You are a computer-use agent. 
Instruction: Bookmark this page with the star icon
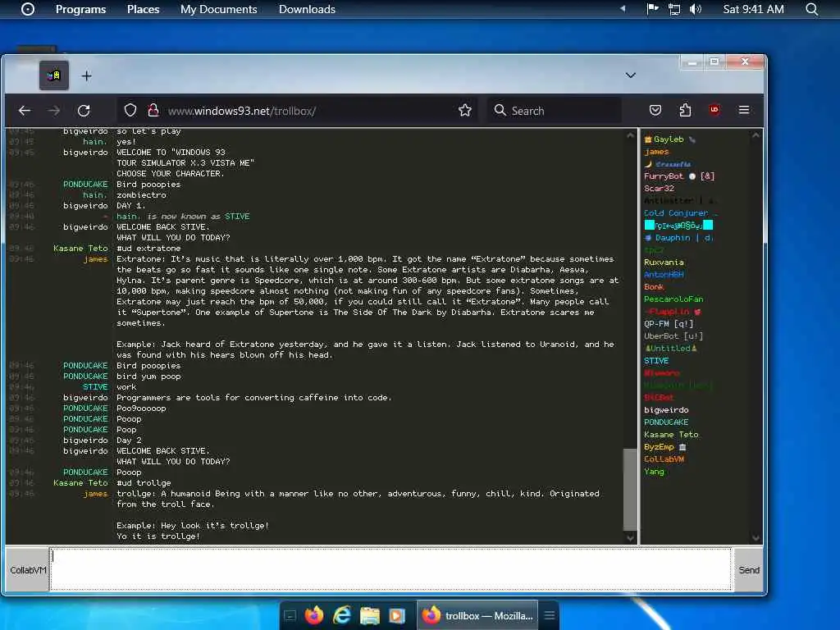tap(464, 111)
